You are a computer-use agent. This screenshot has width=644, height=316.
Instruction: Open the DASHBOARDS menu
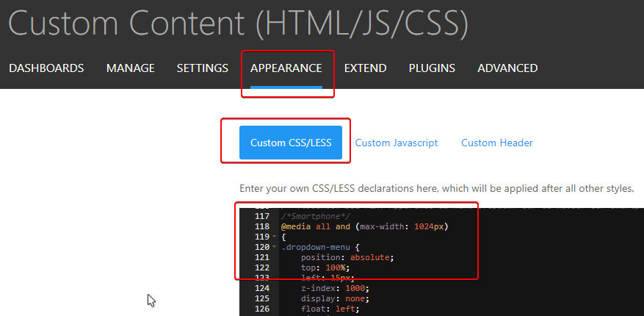click(46, 68)
